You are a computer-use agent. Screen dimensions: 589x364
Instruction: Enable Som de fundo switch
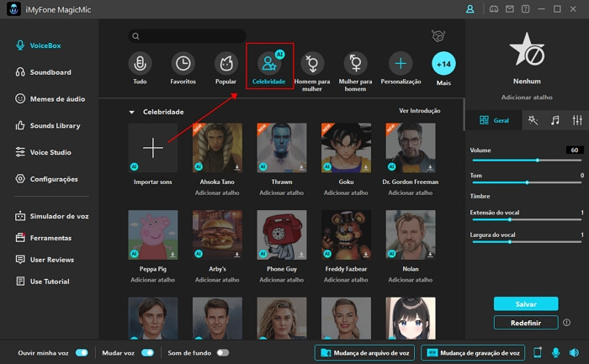pos(223,353)
